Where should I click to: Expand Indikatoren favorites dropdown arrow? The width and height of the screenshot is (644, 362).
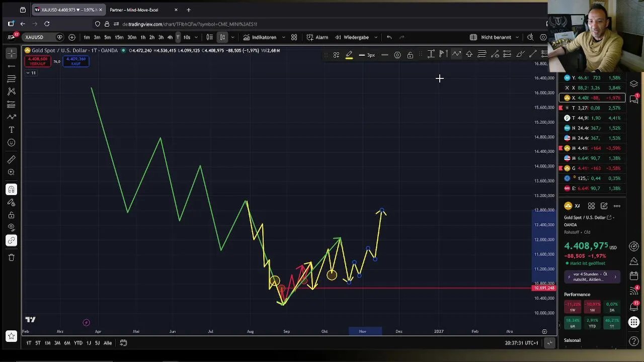point(284,37)
